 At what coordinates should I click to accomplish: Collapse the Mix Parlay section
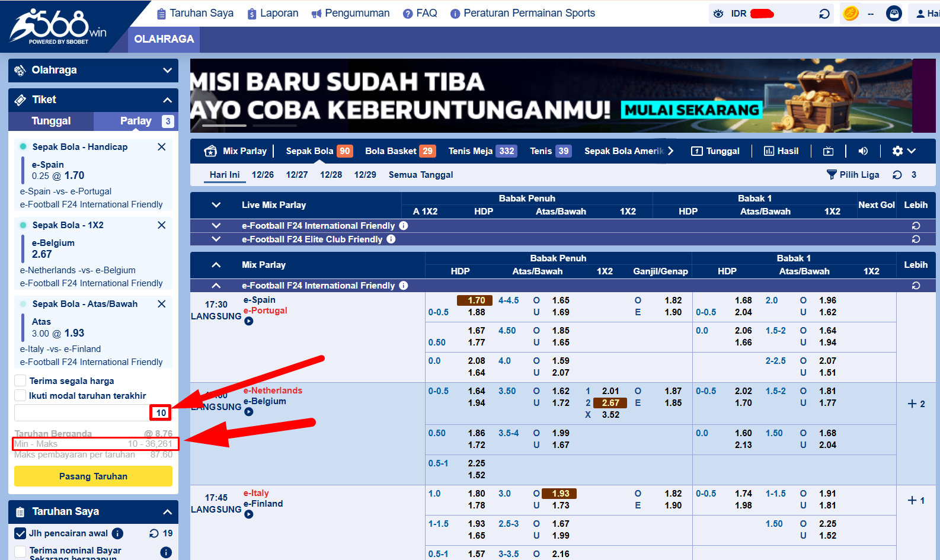pos(216,265)
